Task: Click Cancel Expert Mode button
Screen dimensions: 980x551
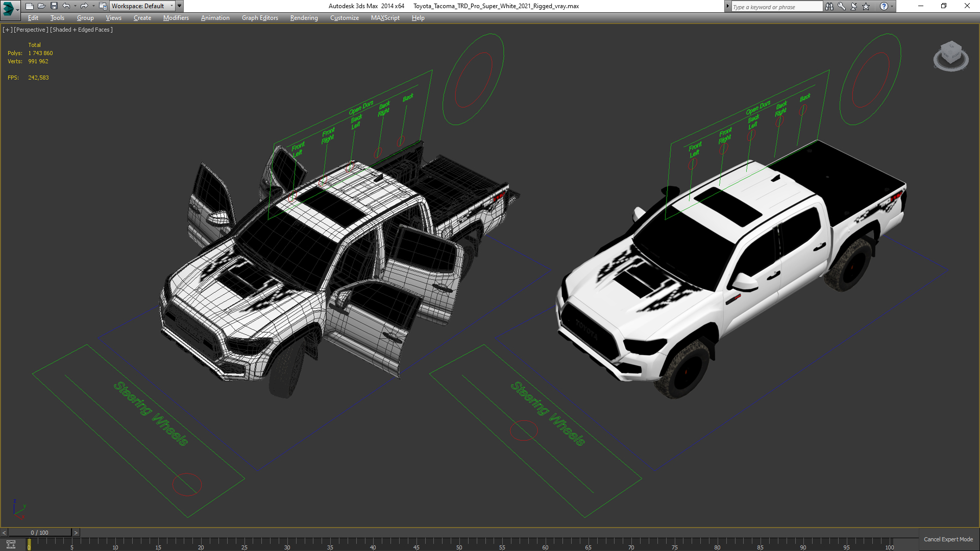Action: point(948,539)
